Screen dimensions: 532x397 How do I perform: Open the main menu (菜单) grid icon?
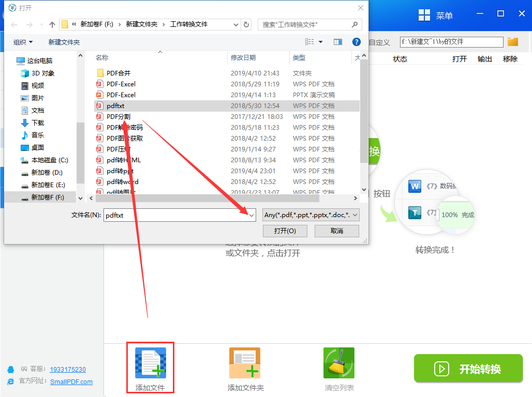pyautogui.click(x=424, y=16)
